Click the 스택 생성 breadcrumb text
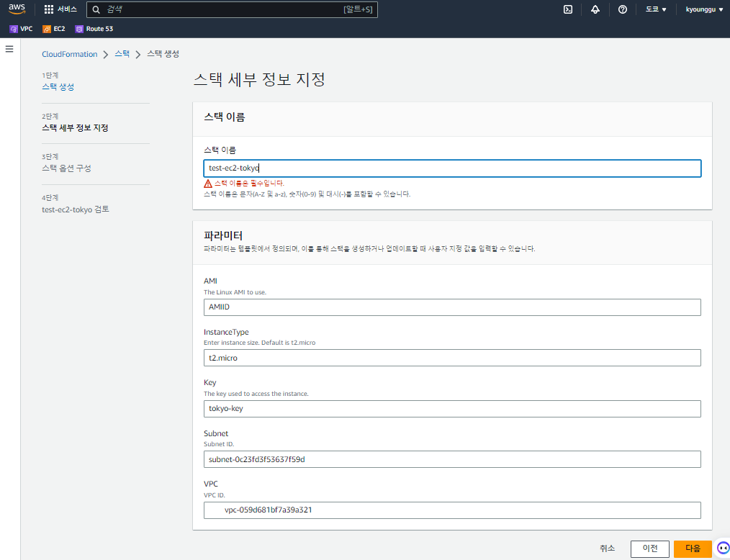This screenshot has height=560, width=730. click(x=163, y=54)
